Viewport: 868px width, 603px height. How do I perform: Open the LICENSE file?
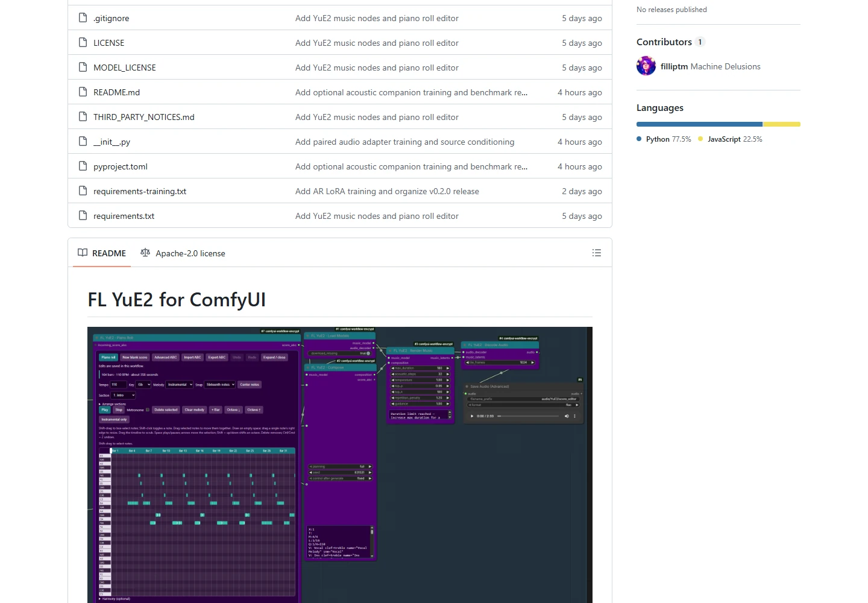(109, 43)
